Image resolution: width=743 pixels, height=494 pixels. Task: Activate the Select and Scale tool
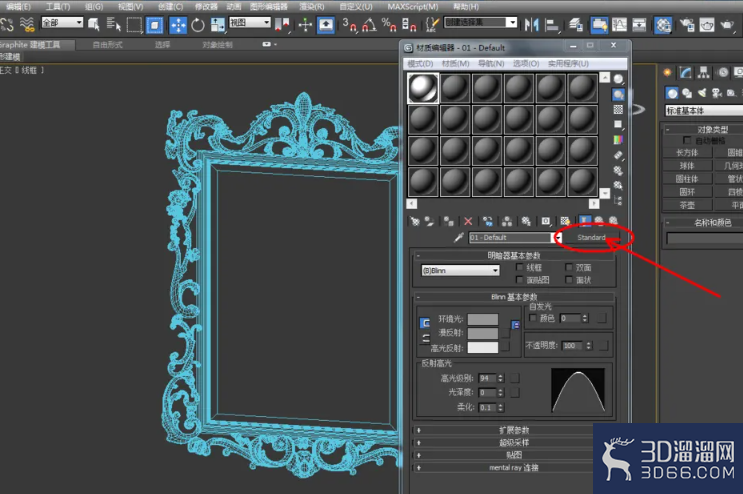click(218, 25)
